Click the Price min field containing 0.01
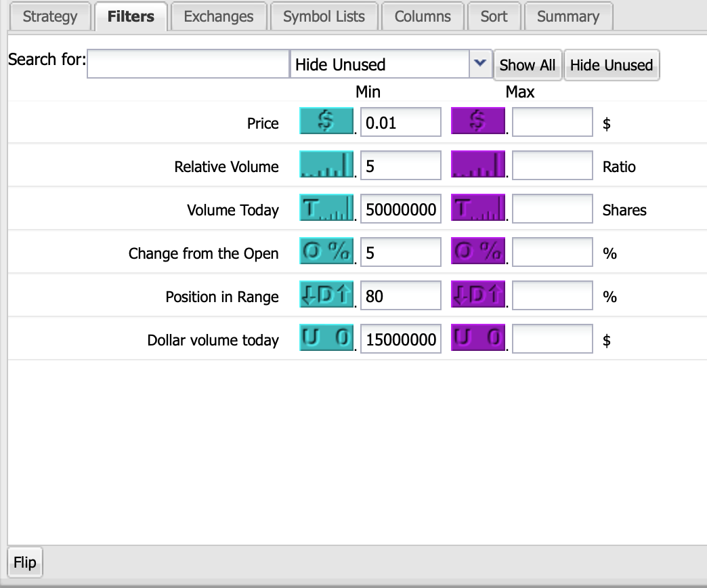 point(400,123)
